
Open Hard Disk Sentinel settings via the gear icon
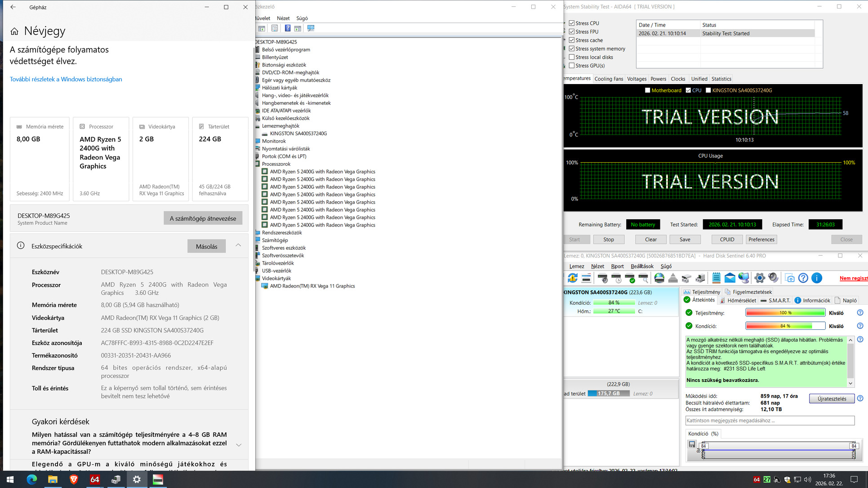tap(759, 278)
